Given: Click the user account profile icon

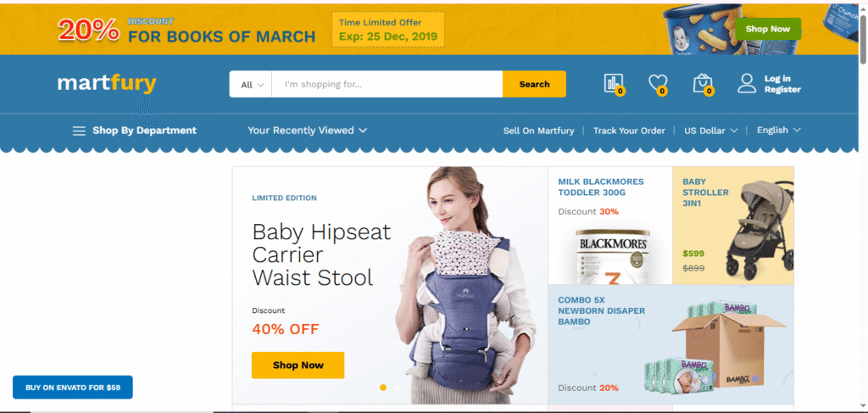Looking at the screenshot, I should (x=747, y=83).
